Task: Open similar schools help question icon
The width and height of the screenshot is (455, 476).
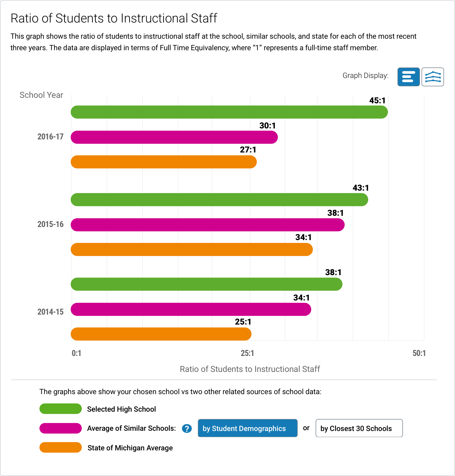Action: [x=187, y=429]
